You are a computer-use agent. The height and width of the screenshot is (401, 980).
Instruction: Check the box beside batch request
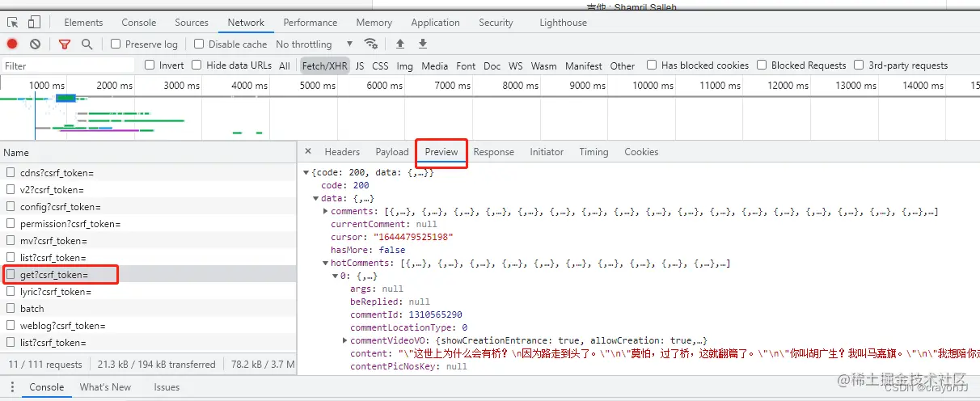(11, 309)
